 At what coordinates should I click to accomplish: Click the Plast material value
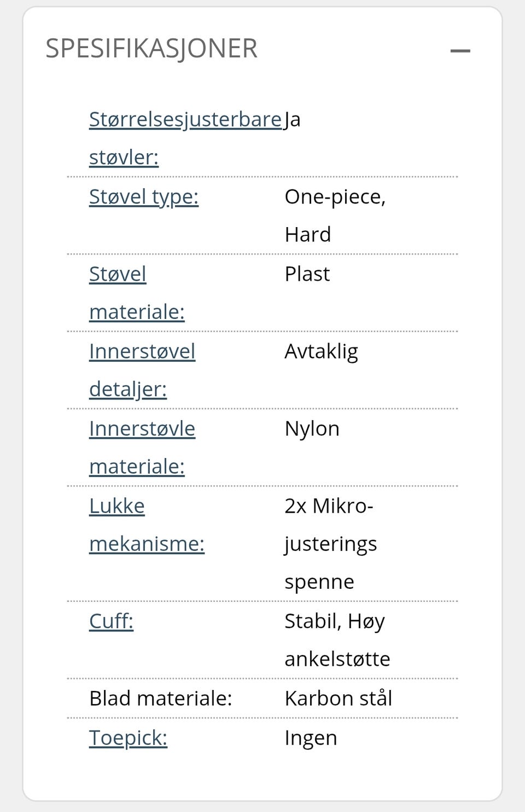(x=307, y=274)
